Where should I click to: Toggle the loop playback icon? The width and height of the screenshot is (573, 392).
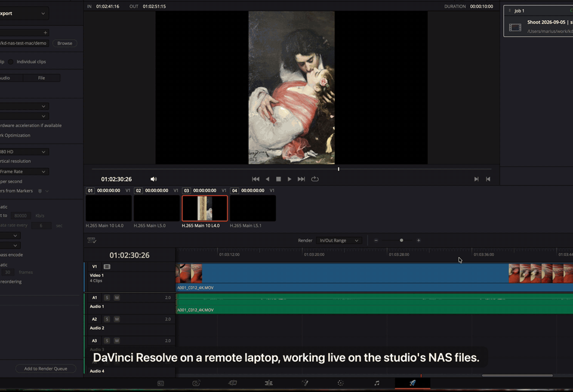pos(315,179)
